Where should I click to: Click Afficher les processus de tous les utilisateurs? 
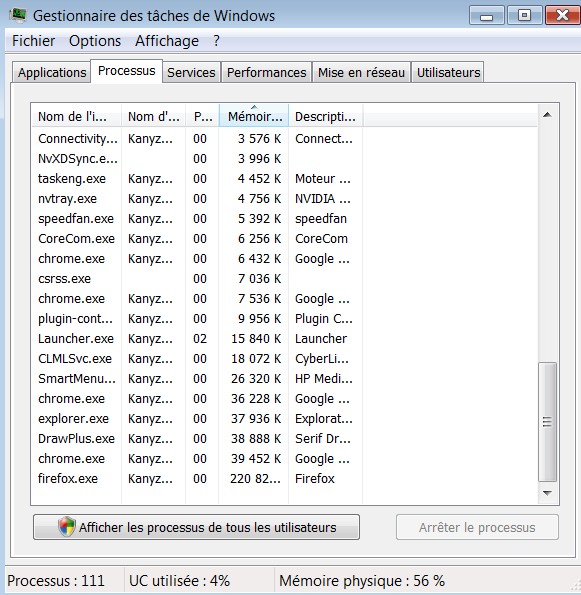pyautogui.click(x=196, y=527)
